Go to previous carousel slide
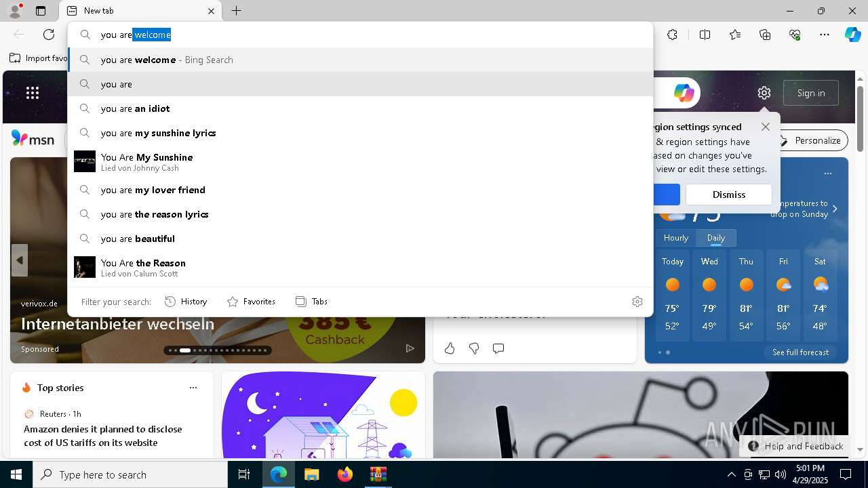 tap(20, 260)
